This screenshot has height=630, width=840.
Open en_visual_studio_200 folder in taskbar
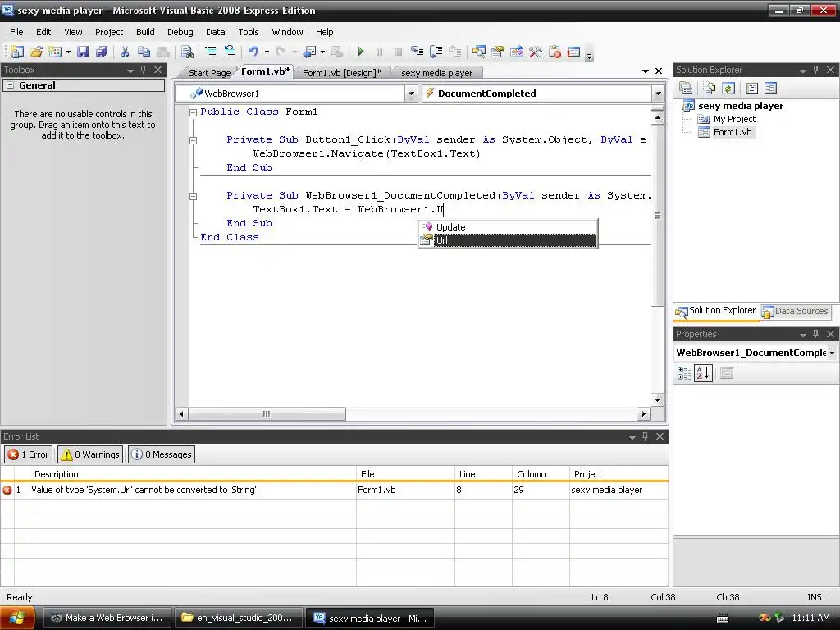(x=240, y=618)
